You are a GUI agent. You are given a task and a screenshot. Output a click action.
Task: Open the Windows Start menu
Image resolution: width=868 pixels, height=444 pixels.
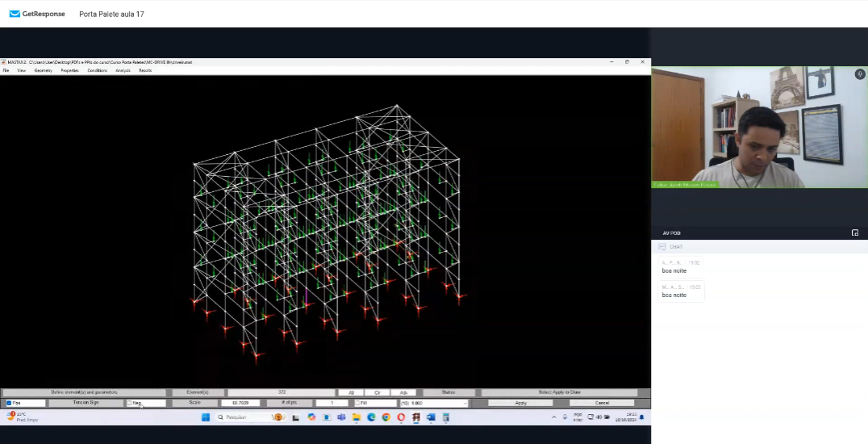click(x=205, y=417)
